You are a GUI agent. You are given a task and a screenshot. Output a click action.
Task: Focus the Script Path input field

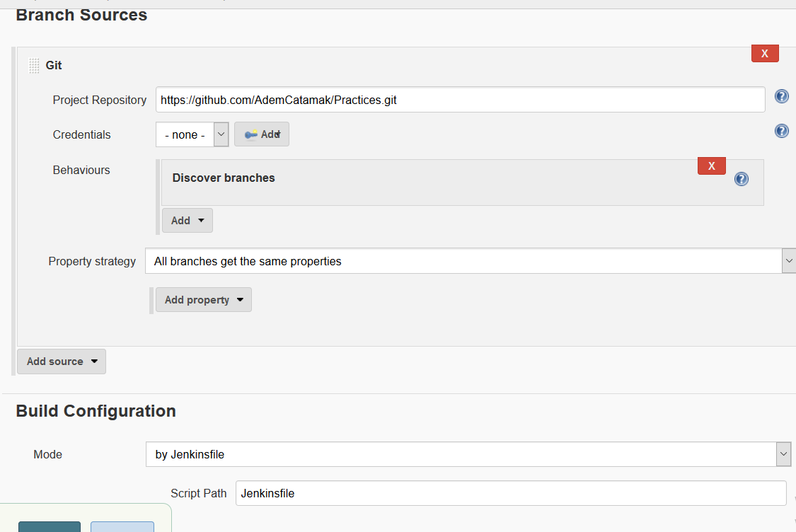point(509,493)
